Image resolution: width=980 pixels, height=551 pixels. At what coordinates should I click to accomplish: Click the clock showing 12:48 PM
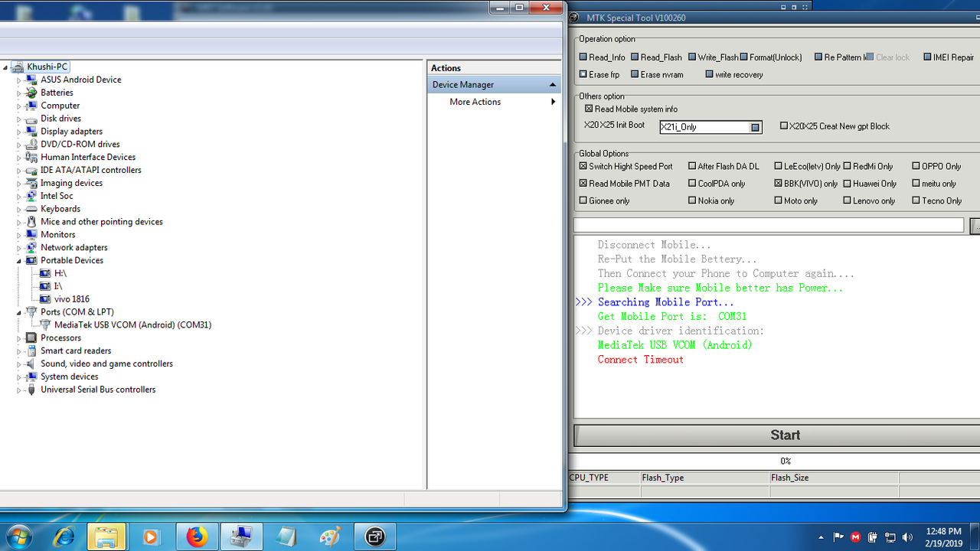pos(943,531)
